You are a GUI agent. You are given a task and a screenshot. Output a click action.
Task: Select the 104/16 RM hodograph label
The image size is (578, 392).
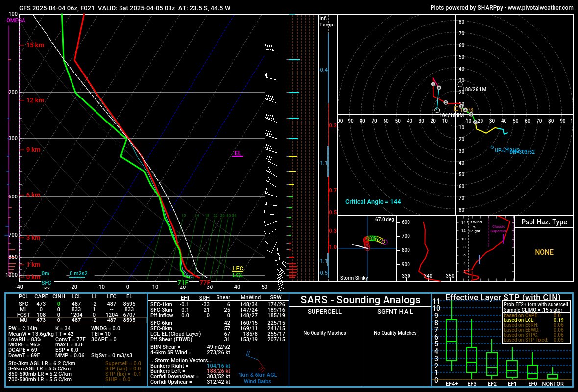click(x=452, y=116)
